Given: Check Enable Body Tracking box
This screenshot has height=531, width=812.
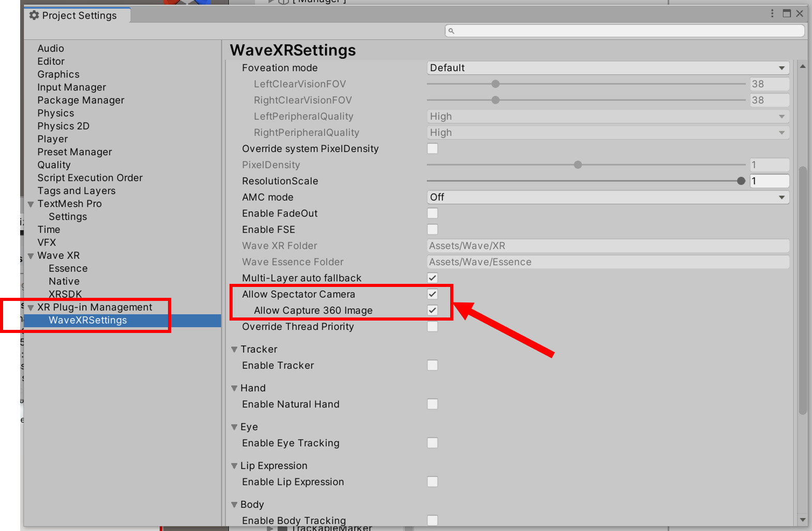Looking at the screenshot, I should coord(433,520).
